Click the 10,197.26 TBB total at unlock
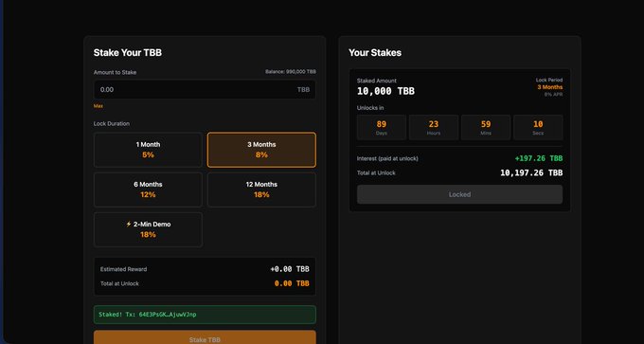This screenshot has width=644, height=344. [x=531, y=173]
